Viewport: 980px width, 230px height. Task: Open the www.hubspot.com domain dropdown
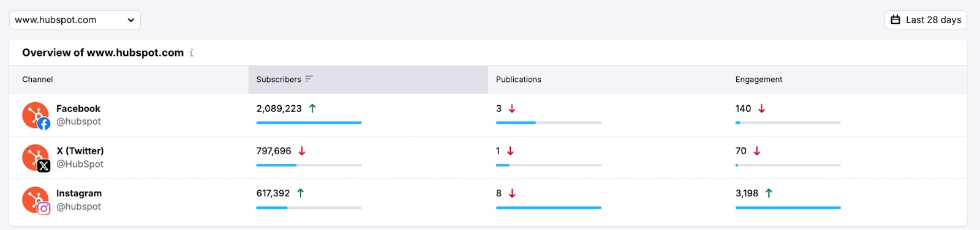(x=75, y=20)
